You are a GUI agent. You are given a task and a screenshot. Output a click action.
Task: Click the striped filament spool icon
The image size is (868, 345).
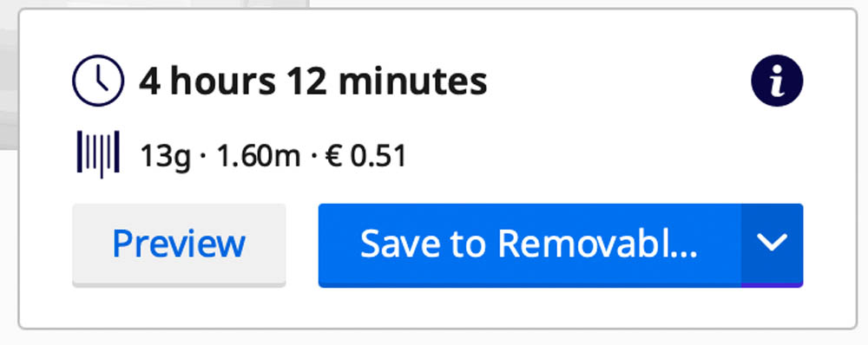[x=98, y=154]
